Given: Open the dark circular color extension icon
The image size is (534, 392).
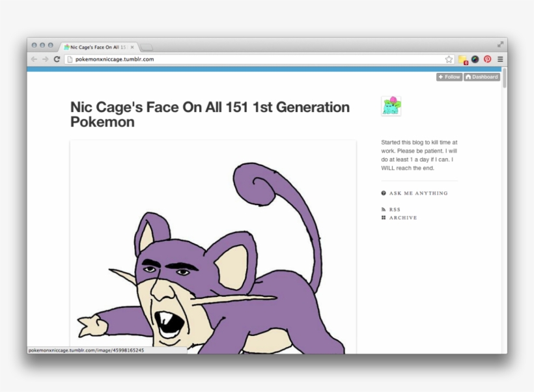Looking at the screenshot, I should click(475, 59).
